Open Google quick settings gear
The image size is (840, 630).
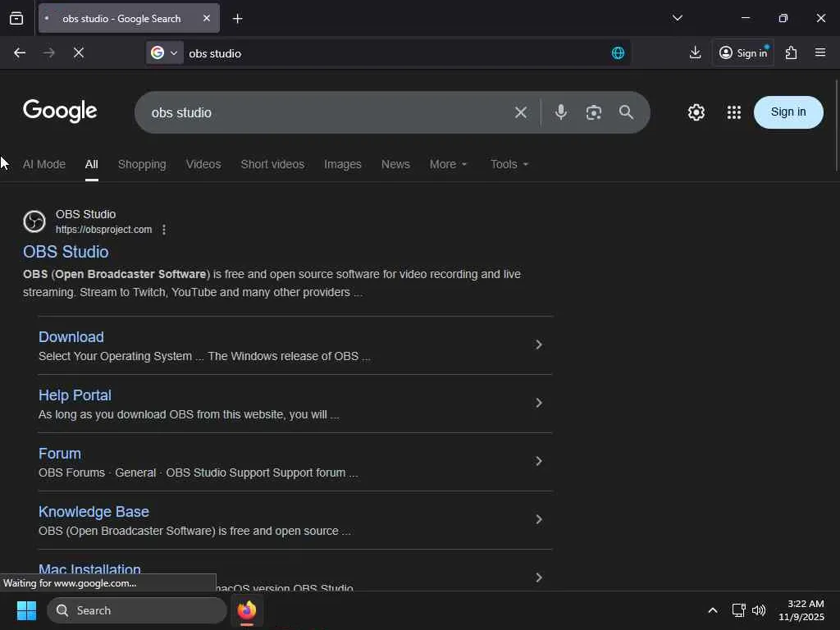click(x=696, y=112)
